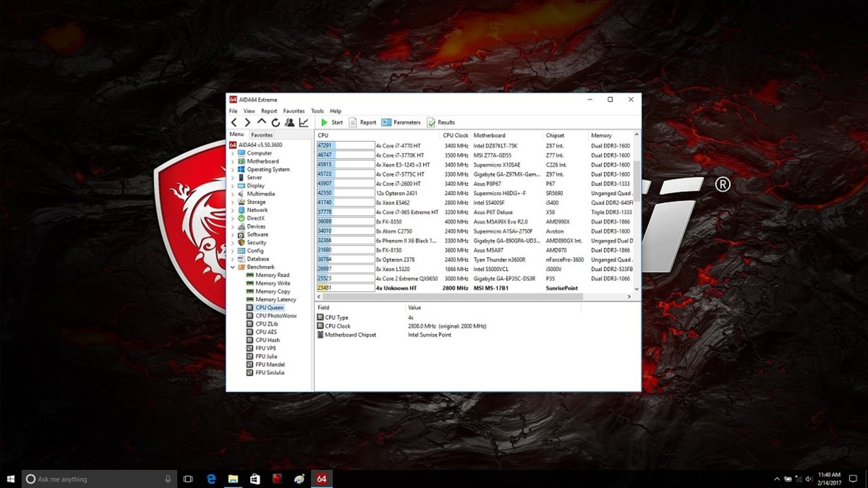Select Memory Write benchmark
Screen dimensions: 868x488
coord(273,283)
